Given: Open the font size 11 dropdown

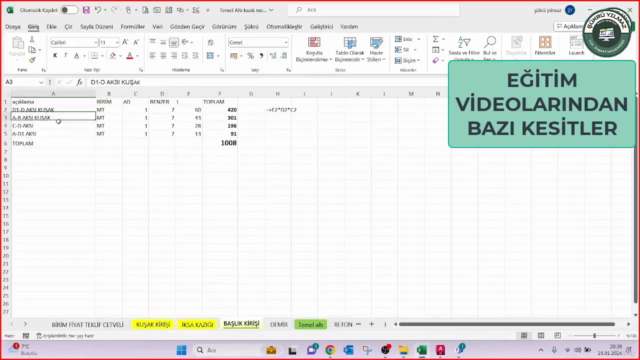Looking at the screenshot, I should pyautogui.click(x=117, y=42).
